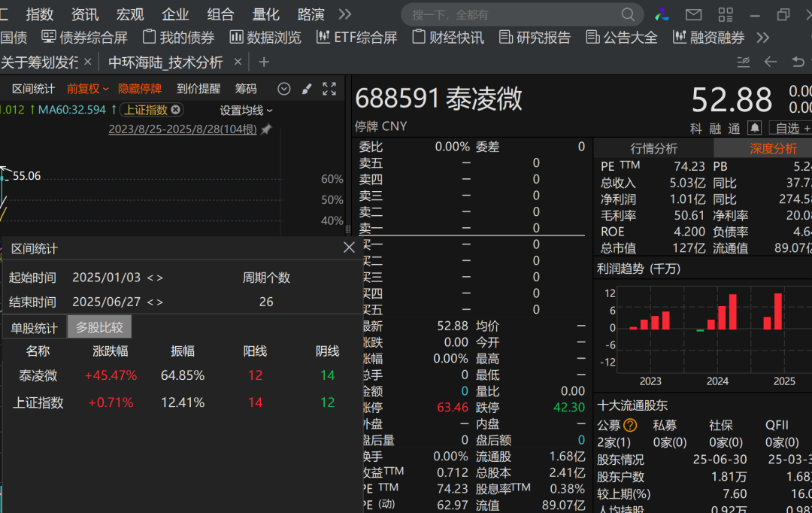Click the price alert bell icon
Viewport: 812px width, 513px height.
(x=754, y=128)
